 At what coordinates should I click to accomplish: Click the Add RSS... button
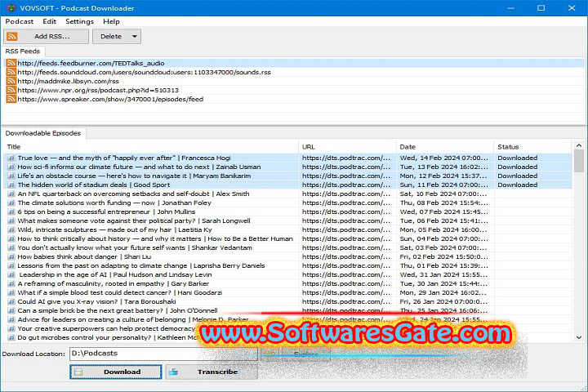click(46, 37)
